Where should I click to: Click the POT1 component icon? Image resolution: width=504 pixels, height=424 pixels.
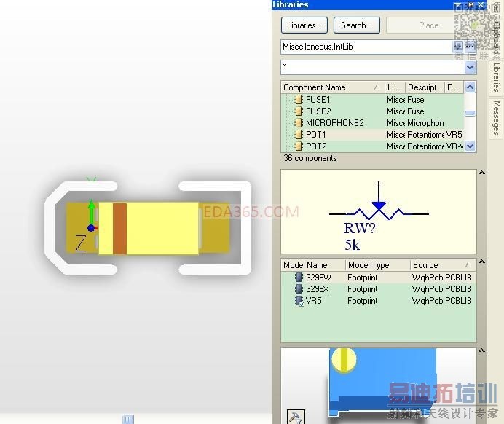tap(299, 134)
